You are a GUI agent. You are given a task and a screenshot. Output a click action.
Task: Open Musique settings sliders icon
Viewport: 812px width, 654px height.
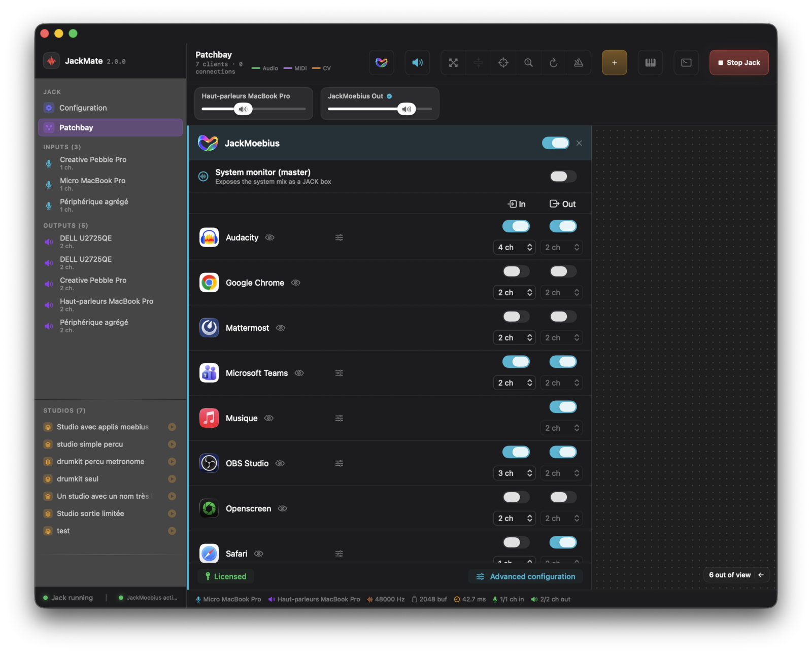click(339, 418)
